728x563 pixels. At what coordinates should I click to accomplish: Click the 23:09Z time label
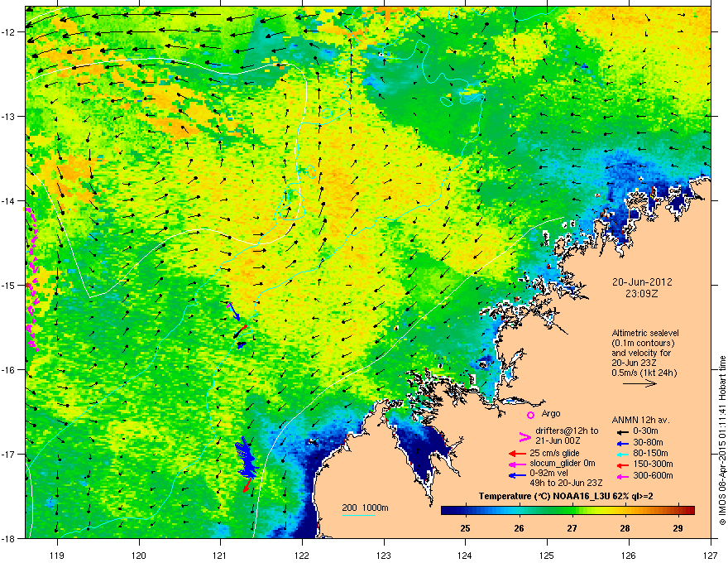coord(642,294)
